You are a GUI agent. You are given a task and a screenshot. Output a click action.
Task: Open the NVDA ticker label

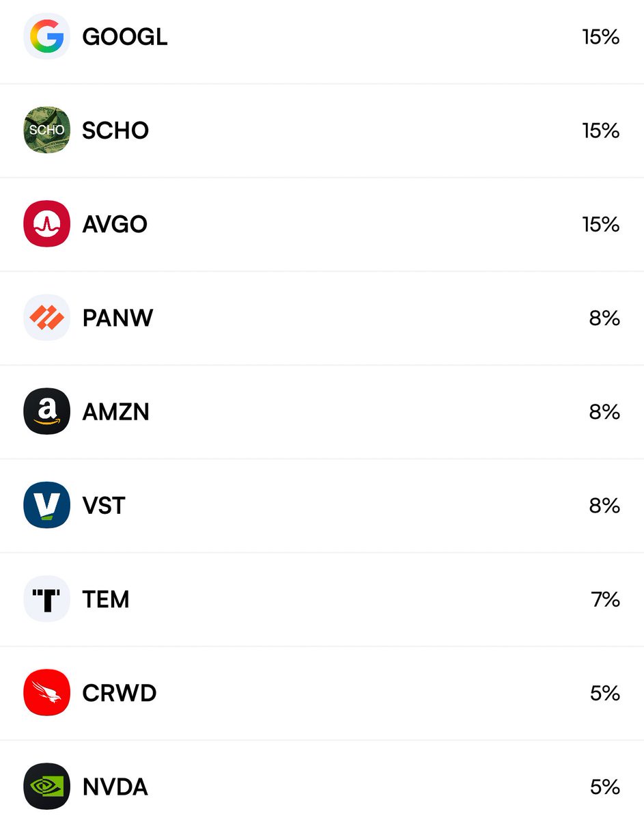click(115, 787)
